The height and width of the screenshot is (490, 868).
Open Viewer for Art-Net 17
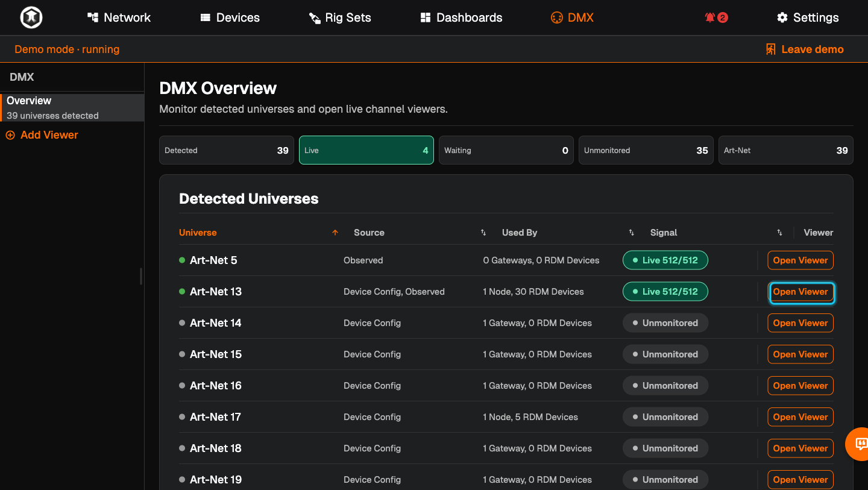800,417
